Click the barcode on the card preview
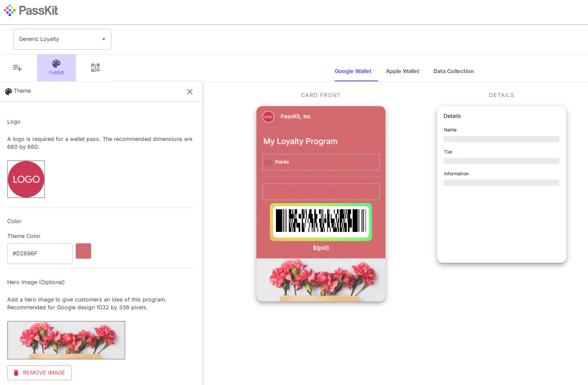The image size is (588, 385). (x=321, y=222)
